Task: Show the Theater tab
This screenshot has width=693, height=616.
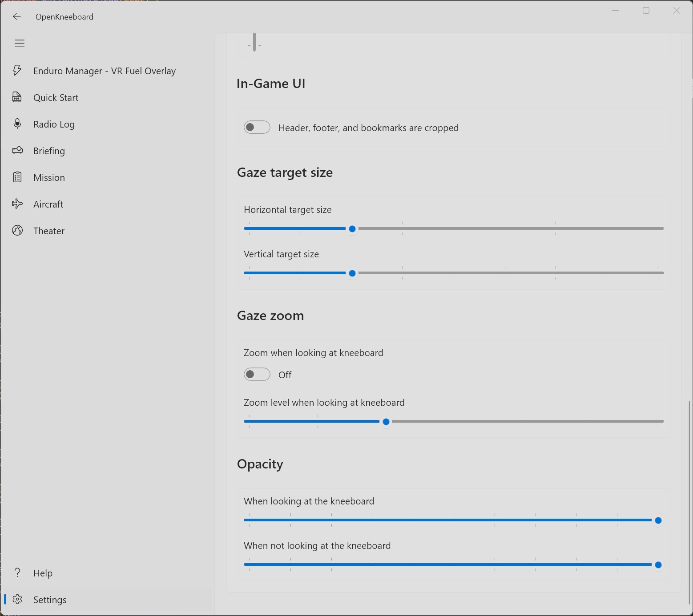Action: [x=108, y=231]
